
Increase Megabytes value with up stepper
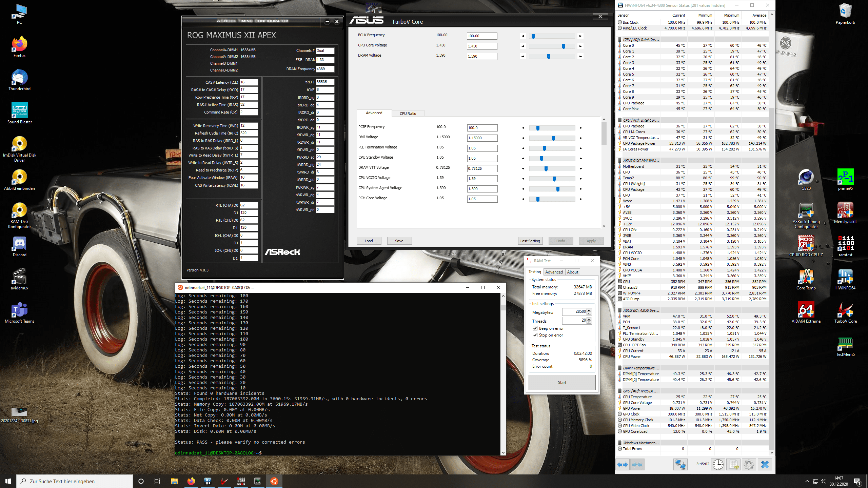coord(589,310)
